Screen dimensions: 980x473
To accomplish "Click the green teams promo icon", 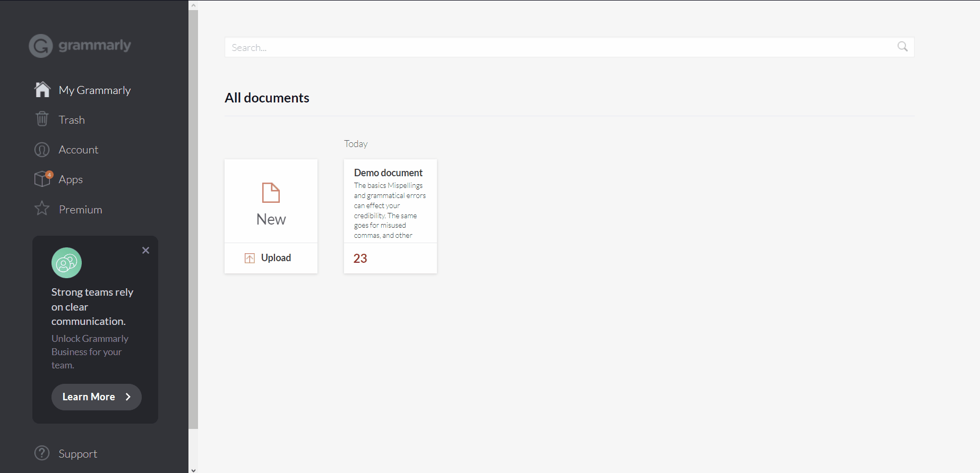I will click(x=66, y=263).
